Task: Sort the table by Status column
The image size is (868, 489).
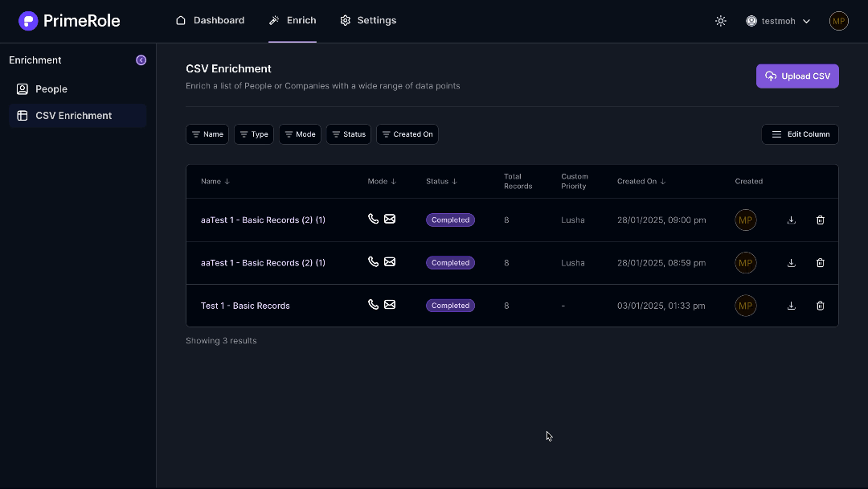Action: tap(442, 182)
